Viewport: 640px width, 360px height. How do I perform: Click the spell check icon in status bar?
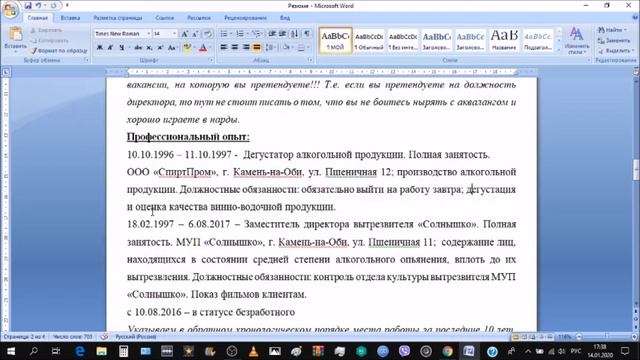(104, 337)
